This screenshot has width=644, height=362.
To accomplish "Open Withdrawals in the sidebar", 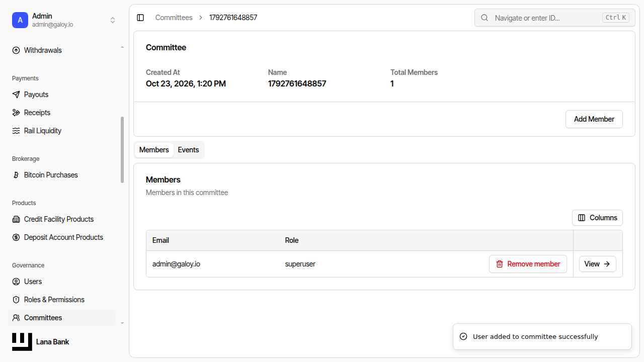I will coord(62,50).
